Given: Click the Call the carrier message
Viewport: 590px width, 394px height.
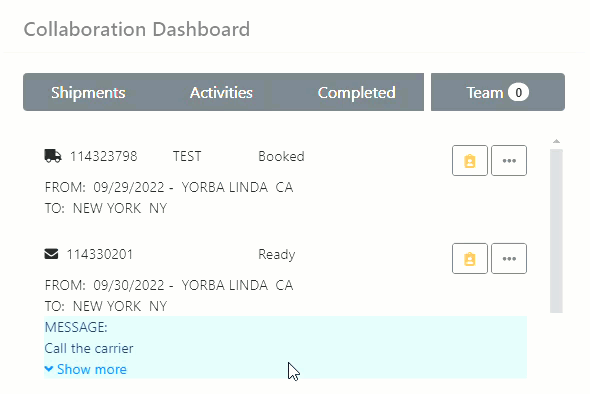Looking at the screenshot, I should coord(89,348).
